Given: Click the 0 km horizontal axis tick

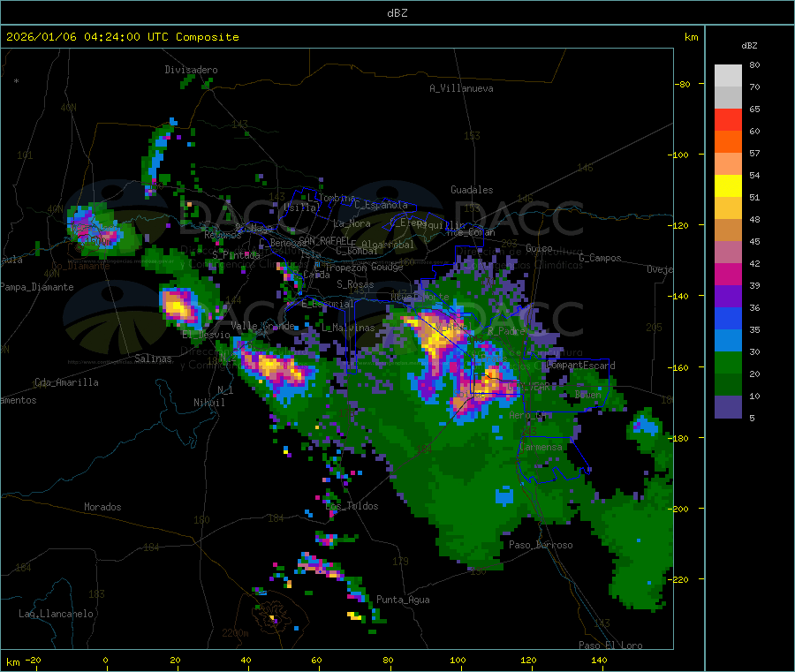Looking at the screenshot, I should 105,660.
